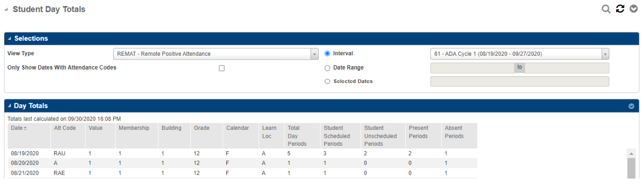
Task: Click the Learn Loc column header
Action: pos(271,136)
